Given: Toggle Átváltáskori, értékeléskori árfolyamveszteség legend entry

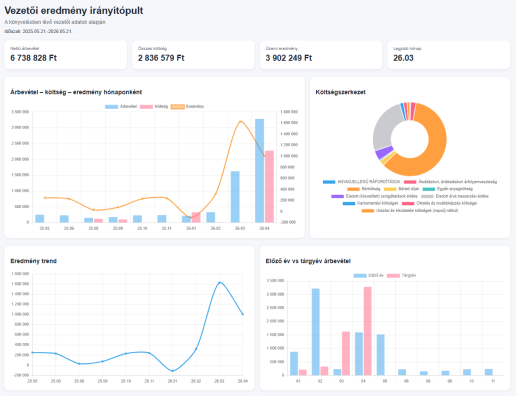Looking at the screenshot, I should click(x=450, y=182).
